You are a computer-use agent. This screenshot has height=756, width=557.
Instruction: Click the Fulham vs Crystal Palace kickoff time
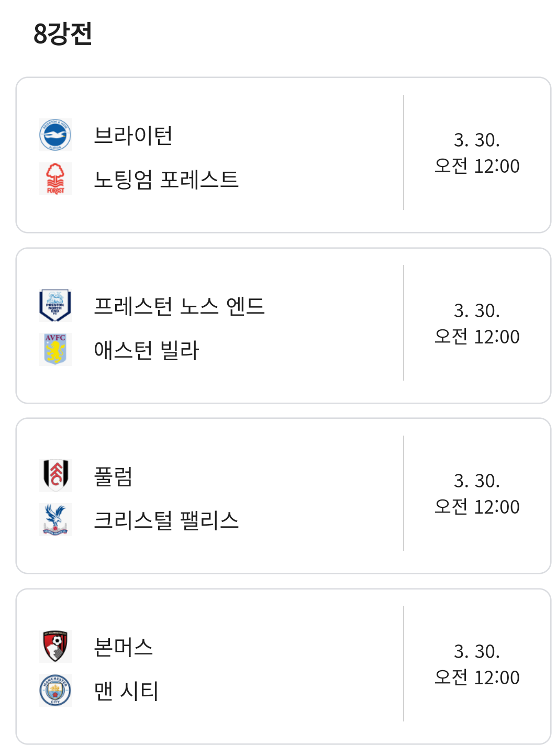[477, 494]
